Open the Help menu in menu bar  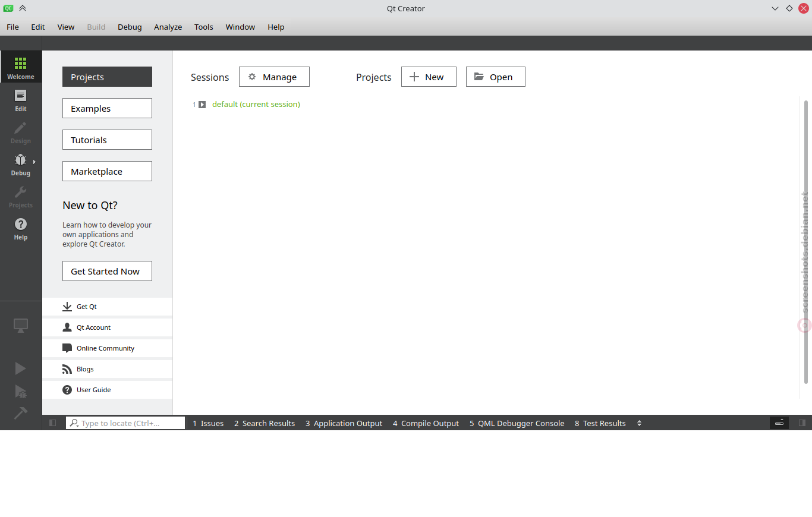[276, 27]
